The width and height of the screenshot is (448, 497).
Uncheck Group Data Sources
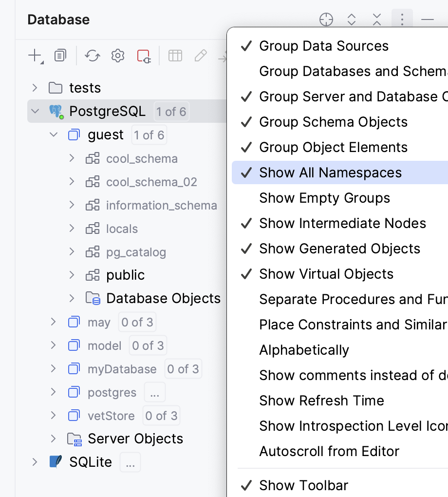324,46
